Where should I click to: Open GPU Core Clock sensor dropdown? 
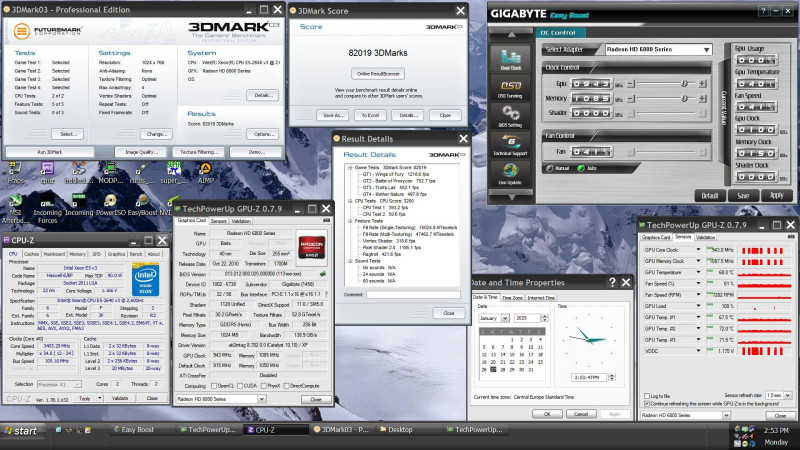coord(698,250)
